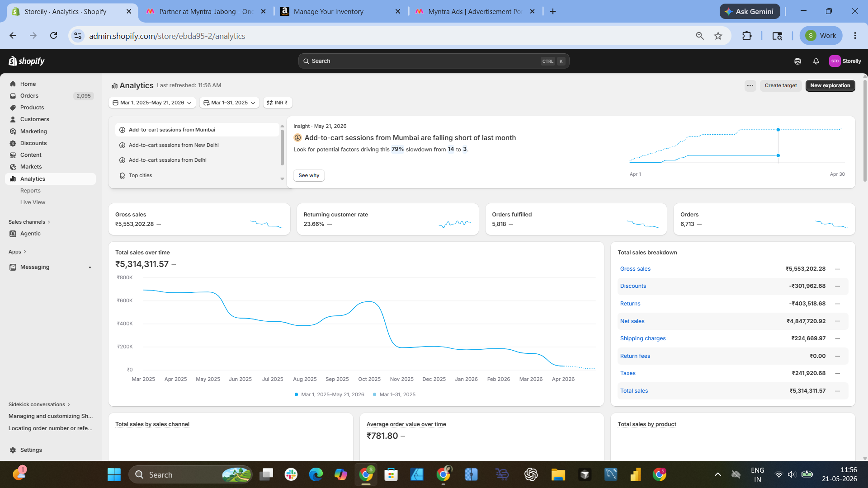Open the Gross sales metric card
The width and height of the screenshot is (868, 488).
[x=199, y=219]
